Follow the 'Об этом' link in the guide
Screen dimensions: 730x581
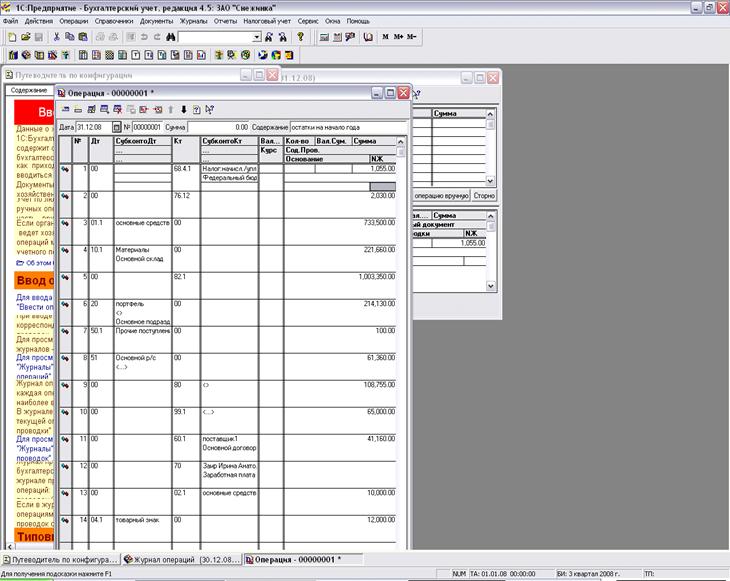tap(36, 263)
